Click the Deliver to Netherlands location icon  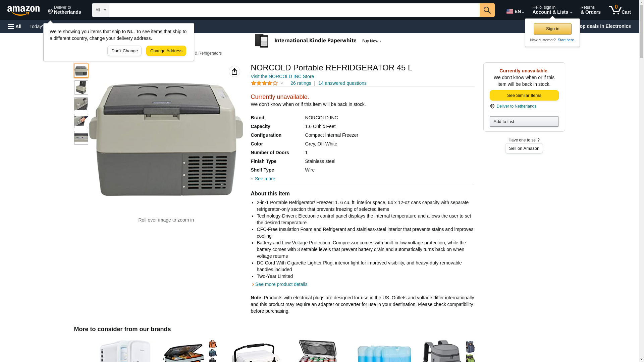point(50,12)
